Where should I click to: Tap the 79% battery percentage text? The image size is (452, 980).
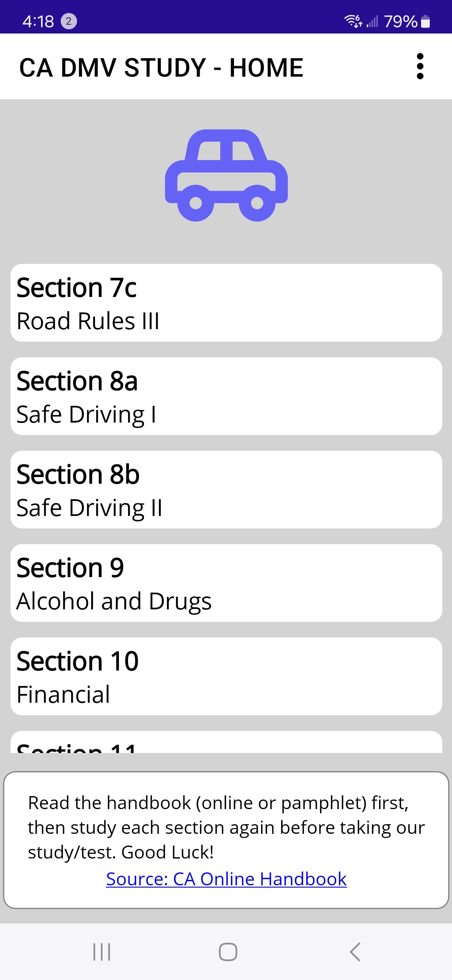[400, 21]
